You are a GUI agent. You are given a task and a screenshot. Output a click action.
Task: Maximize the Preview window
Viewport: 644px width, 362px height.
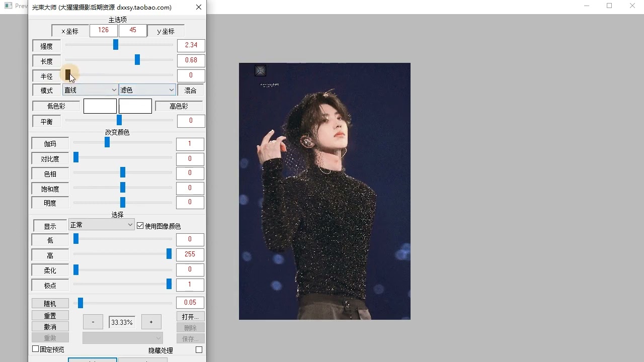[x=609, y=6]
